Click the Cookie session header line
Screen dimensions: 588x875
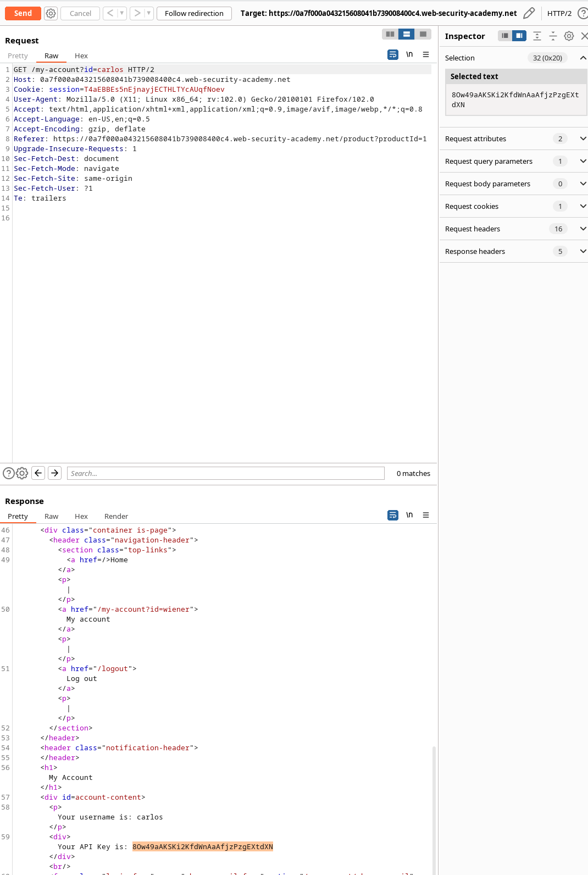point(119,90)
